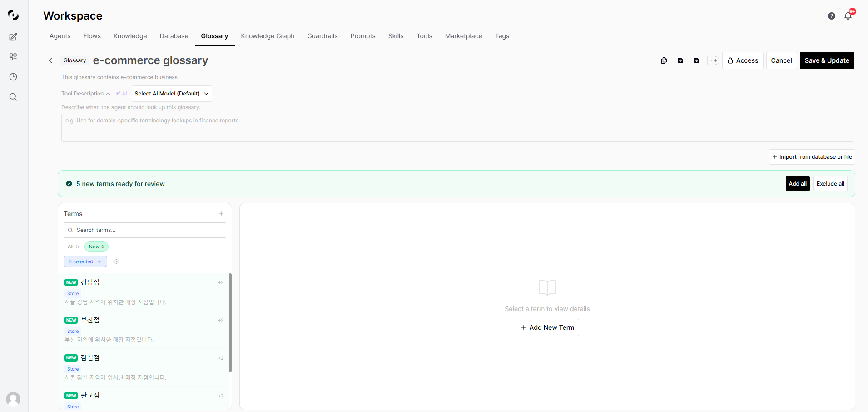Click the +2 count on 강남점

click(221, 283)
